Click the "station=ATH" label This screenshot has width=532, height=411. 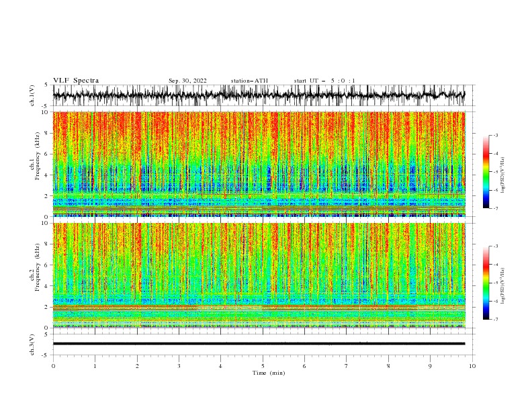[249, 81]
